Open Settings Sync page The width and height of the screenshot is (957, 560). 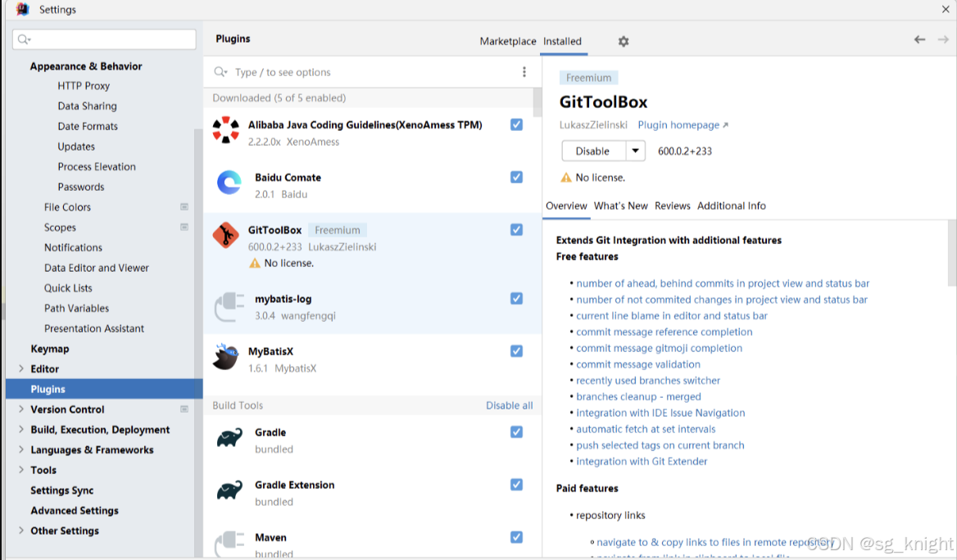pos(61,490)
